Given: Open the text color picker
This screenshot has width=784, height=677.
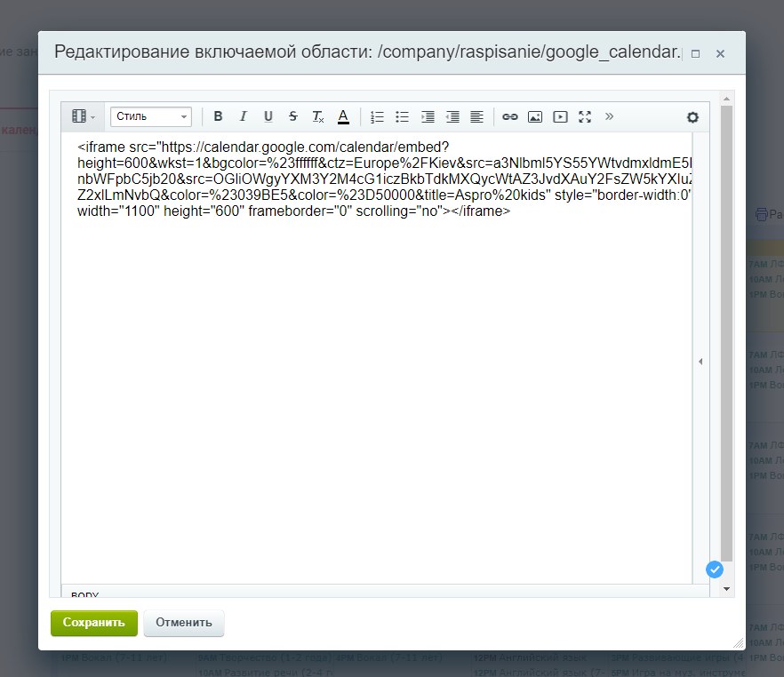Looking at the screenshot, I should [343, 116].
